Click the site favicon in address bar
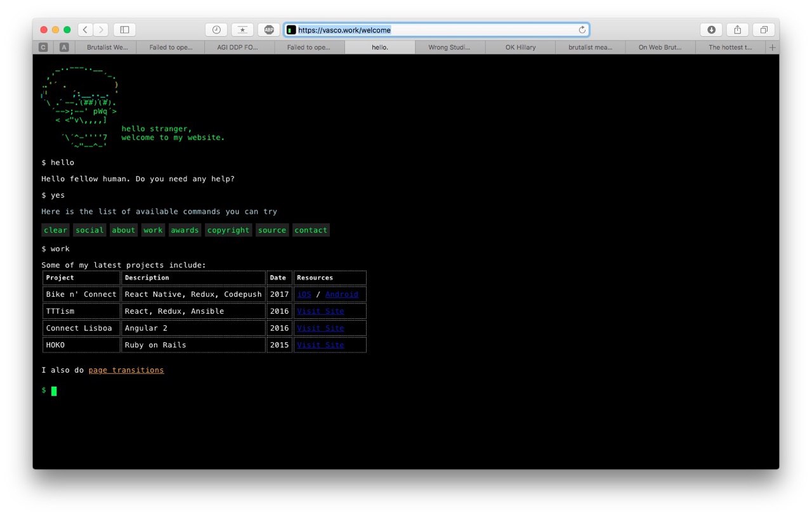The image size is (812, 516). tap(291, 30)
